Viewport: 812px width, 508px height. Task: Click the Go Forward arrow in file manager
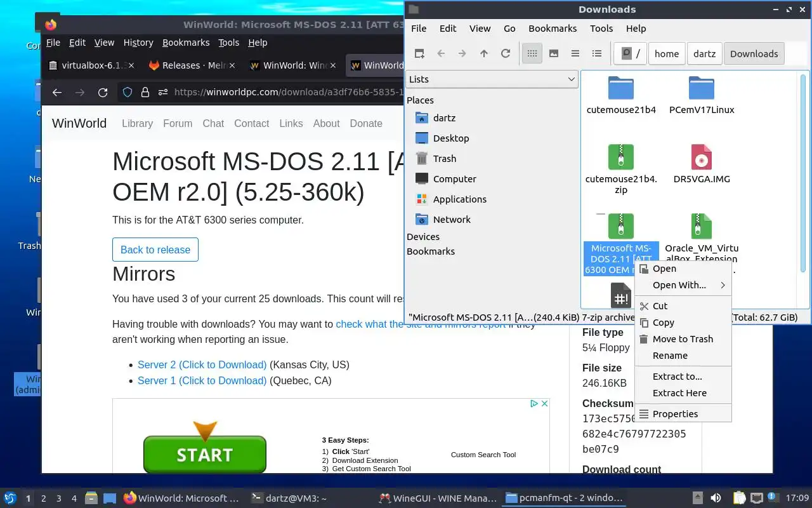coord(462,53)
